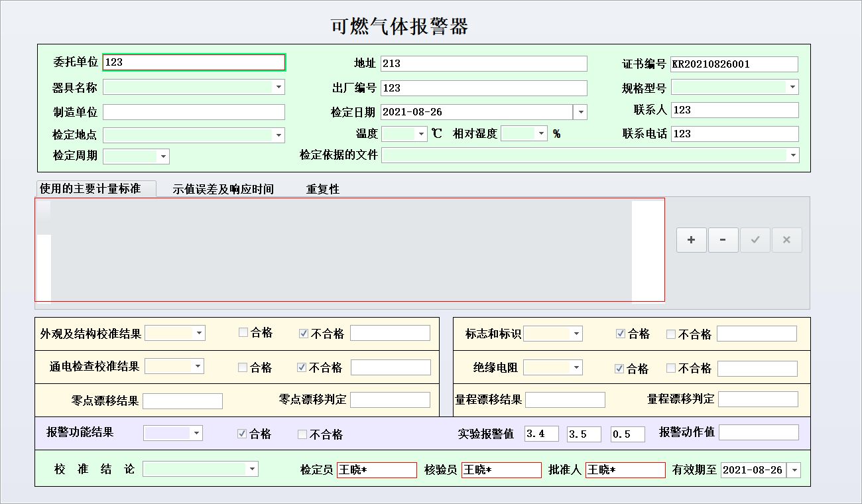
Task: Click the 量程漂移结果 input field
Action: tap(566, 400)
